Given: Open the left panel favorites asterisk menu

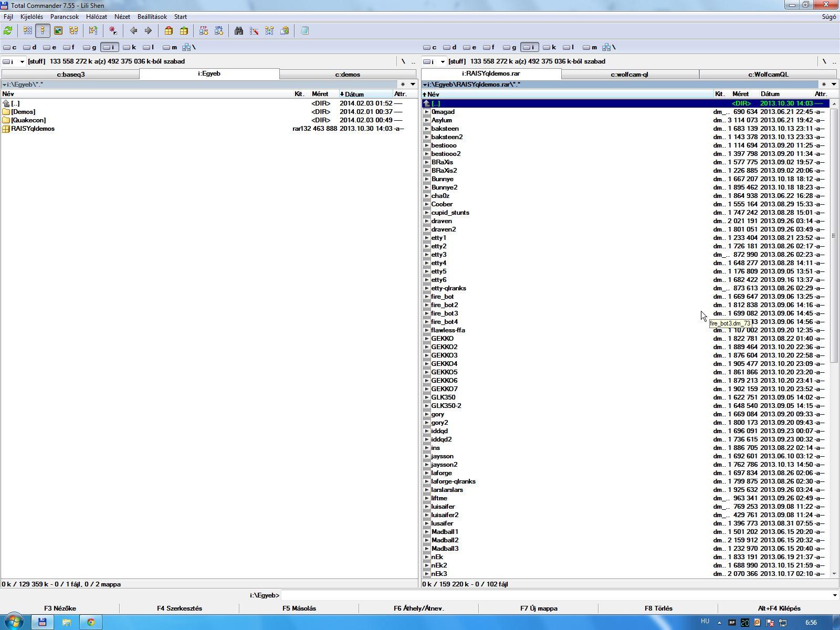Looking at the screenshot, I should pos(403,85).
